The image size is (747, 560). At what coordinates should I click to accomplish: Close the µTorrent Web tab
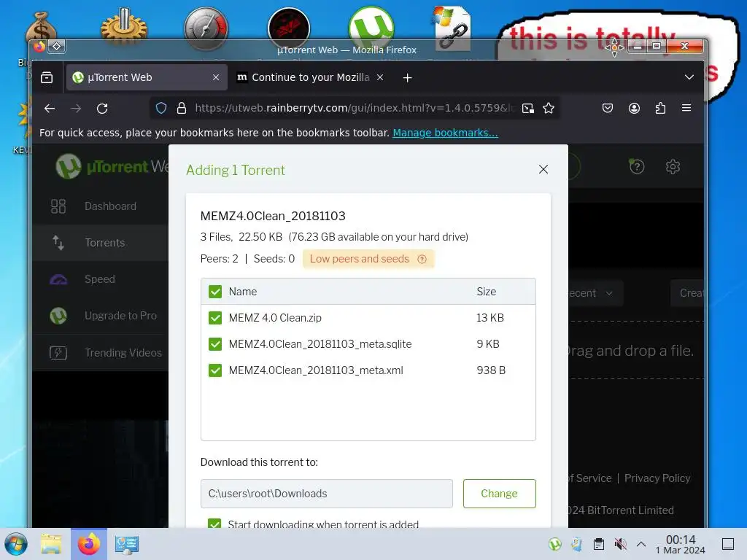pyautogui.click(x=216, y=77)
